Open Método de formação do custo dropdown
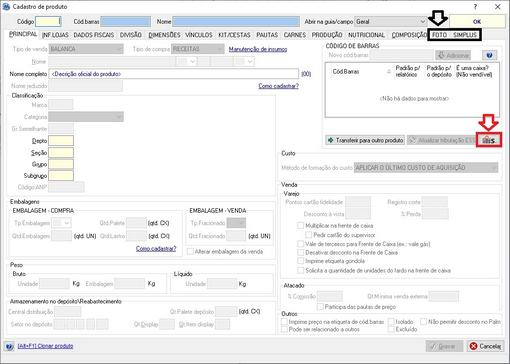The height and width of the screenshot is (364, 510). [426, 168]
